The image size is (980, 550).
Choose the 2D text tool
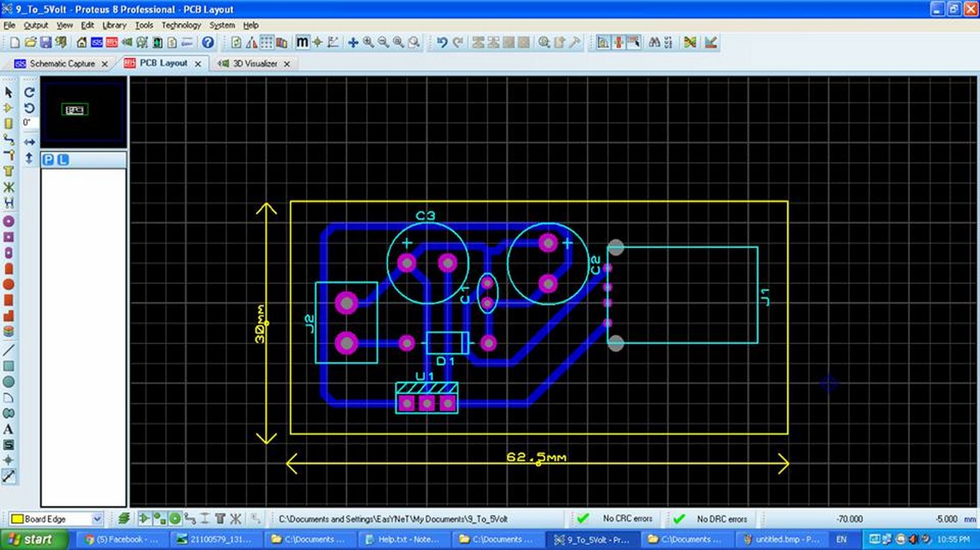point(9,430)
